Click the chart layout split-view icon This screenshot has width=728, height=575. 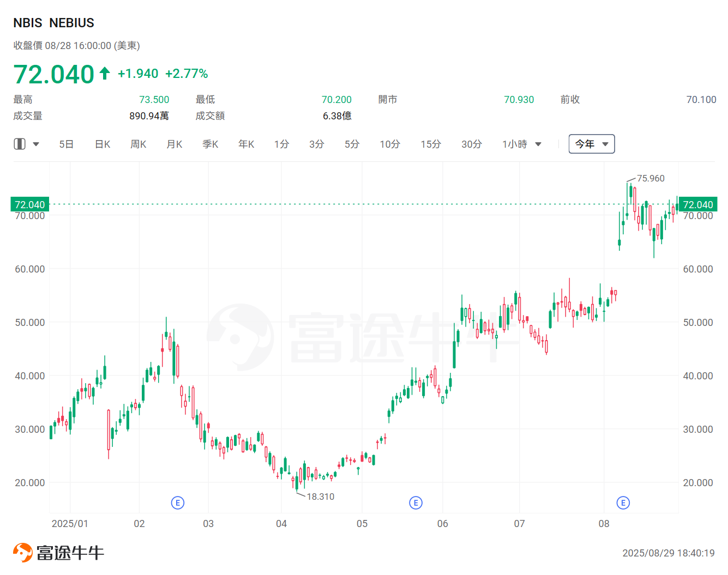pyautogui.click(x=20, y=144)
